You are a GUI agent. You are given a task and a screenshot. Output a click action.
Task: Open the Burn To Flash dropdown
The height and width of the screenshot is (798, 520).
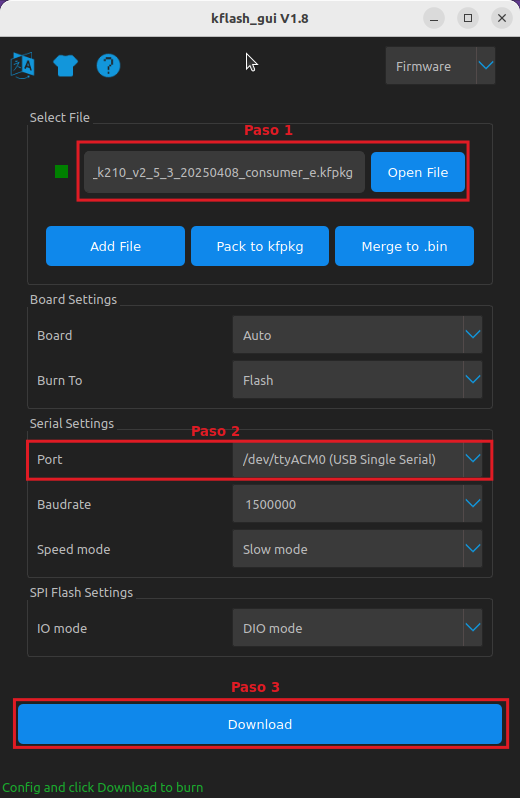tap(357, 380)
